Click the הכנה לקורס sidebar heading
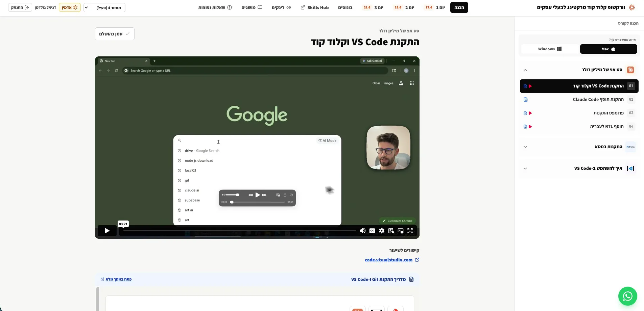 coord(628,23)
